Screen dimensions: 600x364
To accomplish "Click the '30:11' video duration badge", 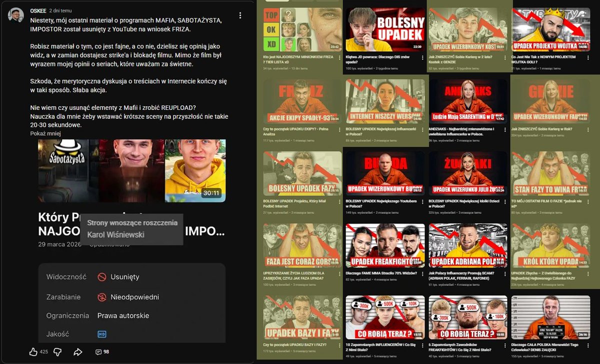I will (211, 193).
